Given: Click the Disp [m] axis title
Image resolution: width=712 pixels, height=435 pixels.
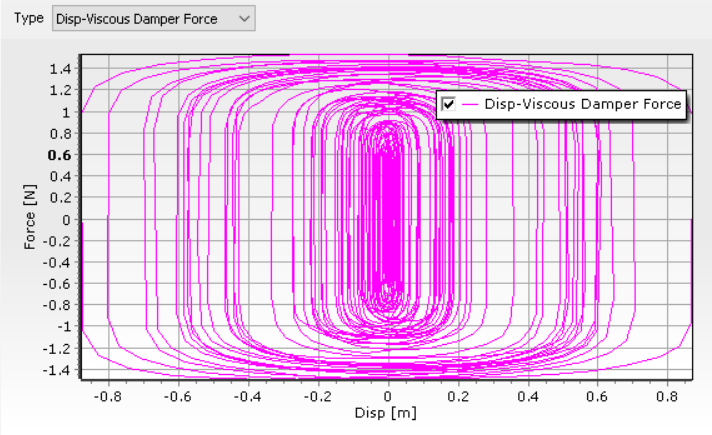Looking at the screenshot, I should click(x=386, y=413).
